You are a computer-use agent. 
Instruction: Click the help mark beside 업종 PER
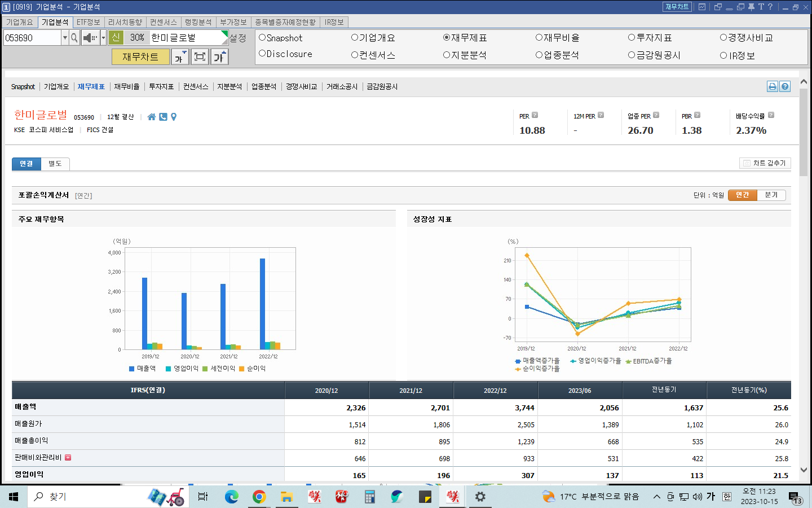point(656,115)
